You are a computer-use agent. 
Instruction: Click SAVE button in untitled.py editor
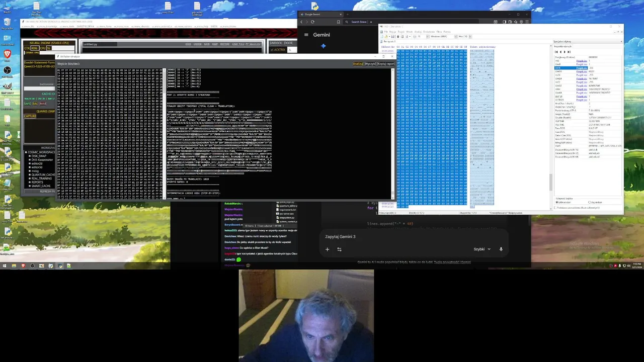tap(207, 44)
